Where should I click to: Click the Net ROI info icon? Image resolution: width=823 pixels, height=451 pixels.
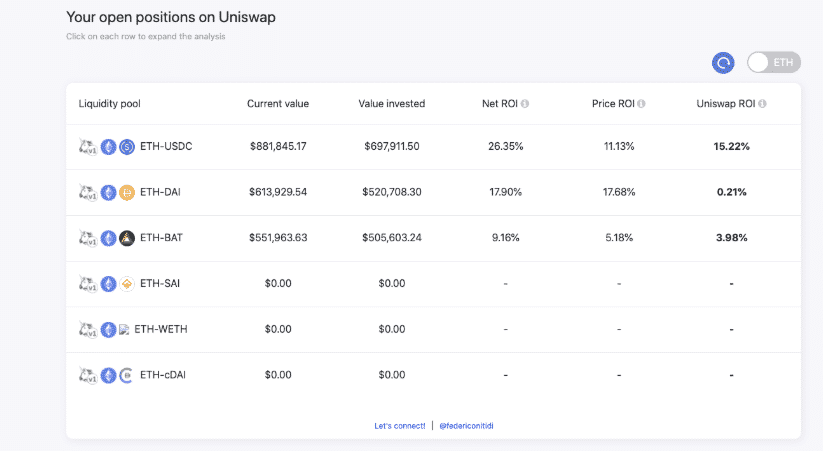524,104
